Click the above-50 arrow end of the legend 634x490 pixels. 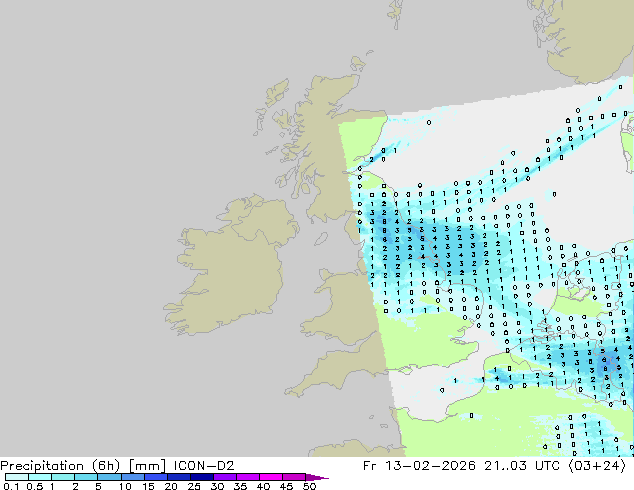point(317,477)
